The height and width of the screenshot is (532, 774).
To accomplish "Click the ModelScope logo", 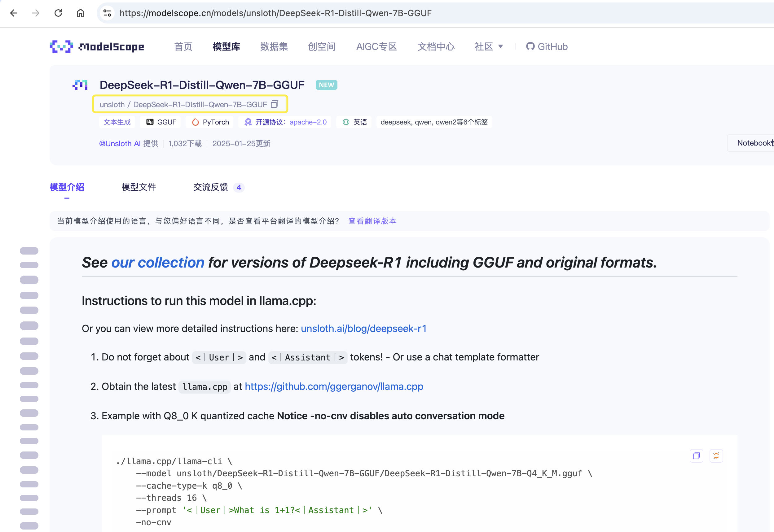I will pos(97,47).
